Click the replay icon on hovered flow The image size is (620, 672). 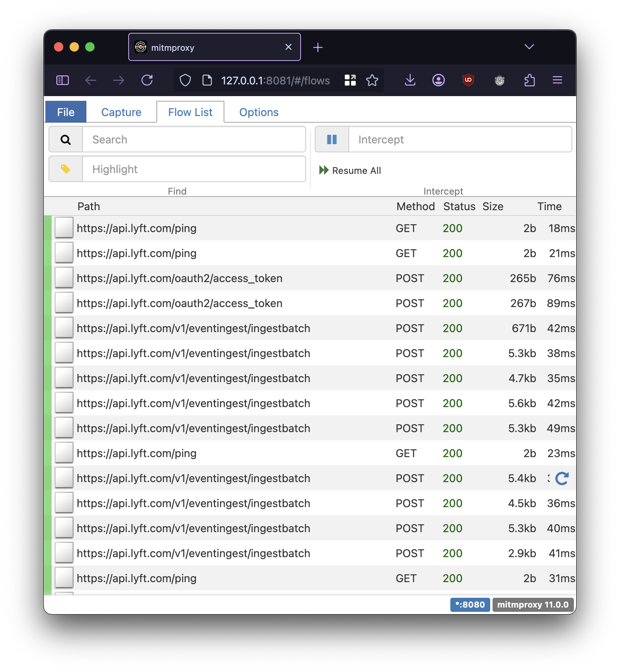pos(562,479)
